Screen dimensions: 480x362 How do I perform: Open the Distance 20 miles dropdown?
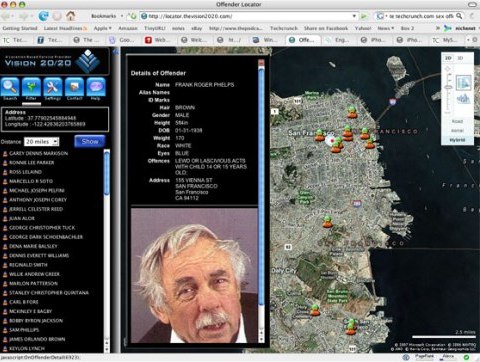point(42,142)
